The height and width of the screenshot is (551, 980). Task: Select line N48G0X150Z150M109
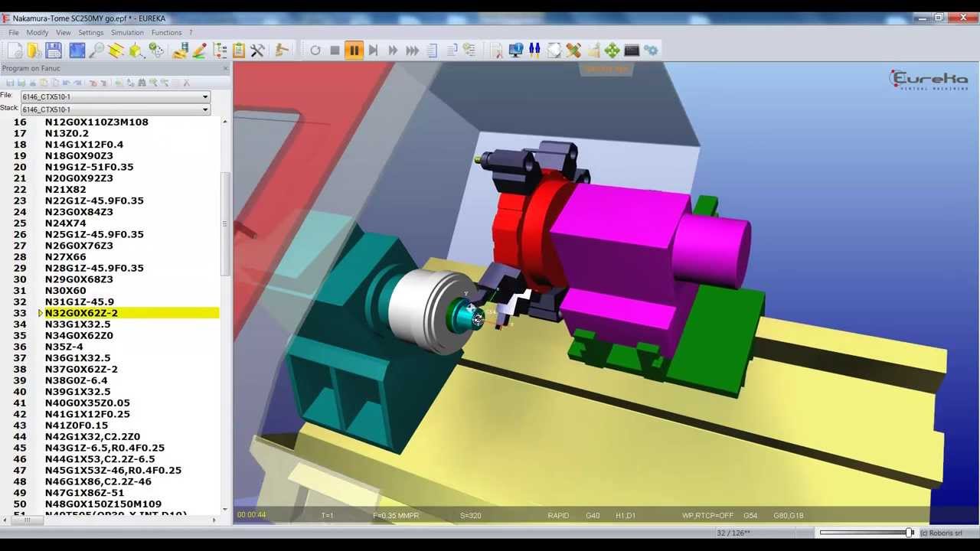103,504
